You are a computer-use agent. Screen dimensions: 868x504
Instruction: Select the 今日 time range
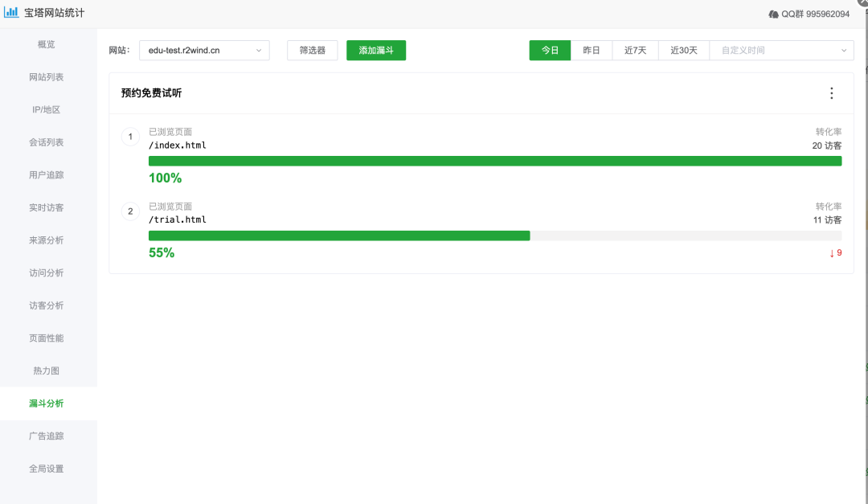click(x=550, y=51)
